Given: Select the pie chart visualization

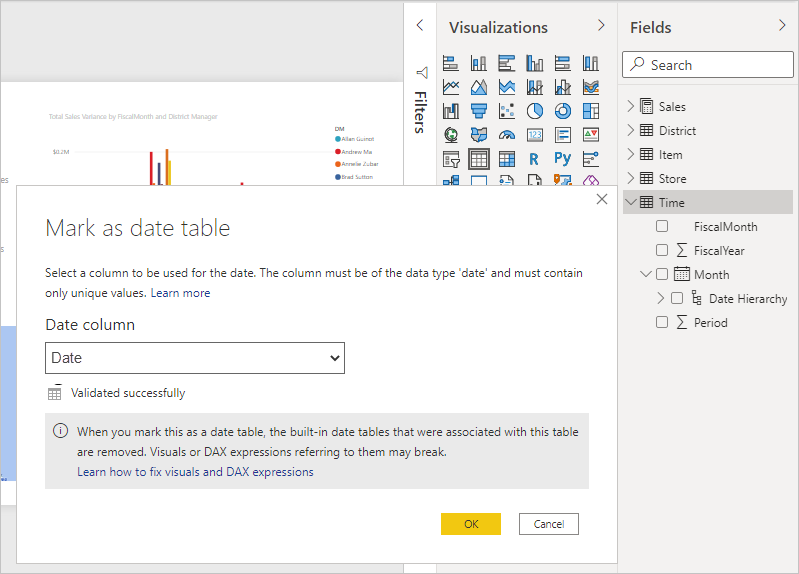Looking at the screenshot, I should 534,111.
